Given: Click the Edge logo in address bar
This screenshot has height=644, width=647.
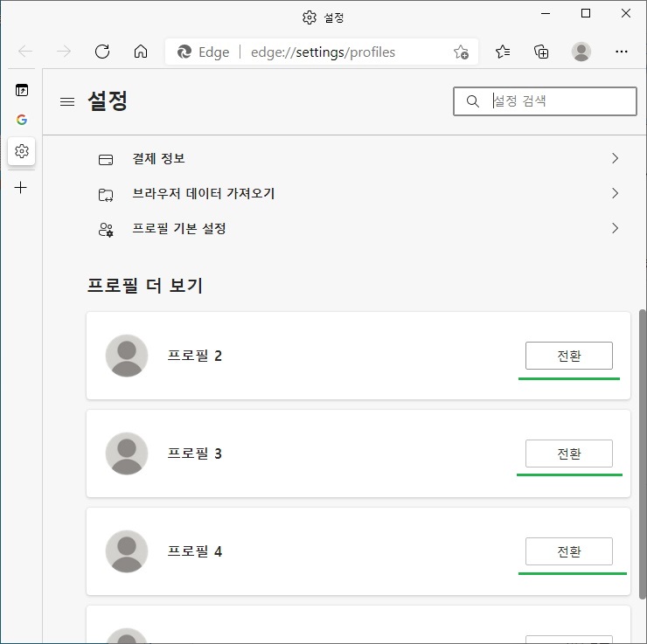Looking at the screenshot, I should tap(184, 52).
